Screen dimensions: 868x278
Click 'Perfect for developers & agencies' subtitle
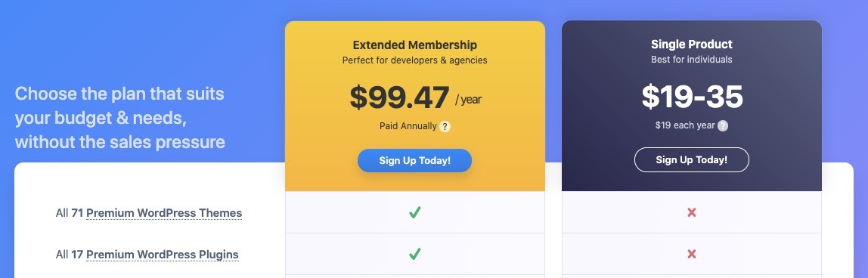click(414, 60)
